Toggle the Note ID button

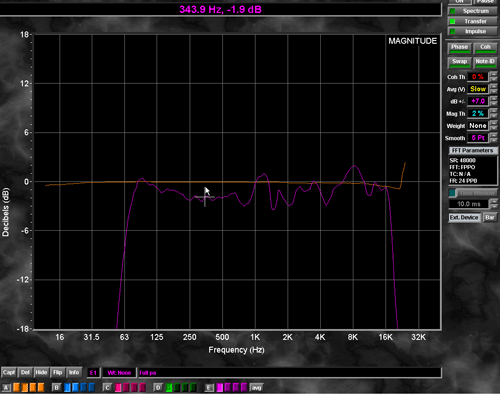coord(485,62)
